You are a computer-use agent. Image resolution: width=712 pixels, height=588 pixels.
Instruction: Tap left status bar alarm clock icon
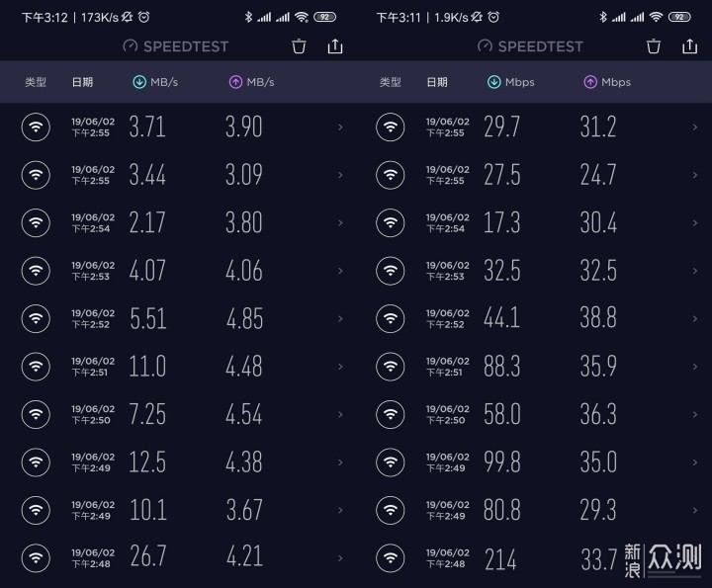point(144,17)
